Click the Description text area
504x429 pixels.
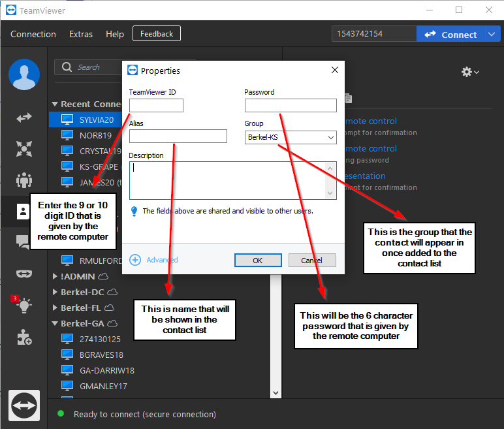pos(232,180)
